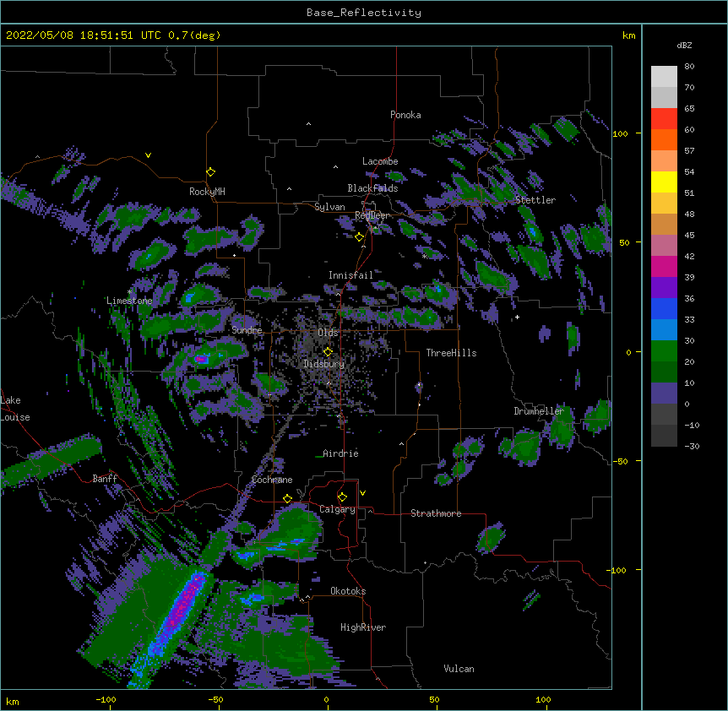Image resolution: width=728 pixels, height=711 pixels.
Task: Click the red 65 dBZ legend swatch
Action: point(664,118)
